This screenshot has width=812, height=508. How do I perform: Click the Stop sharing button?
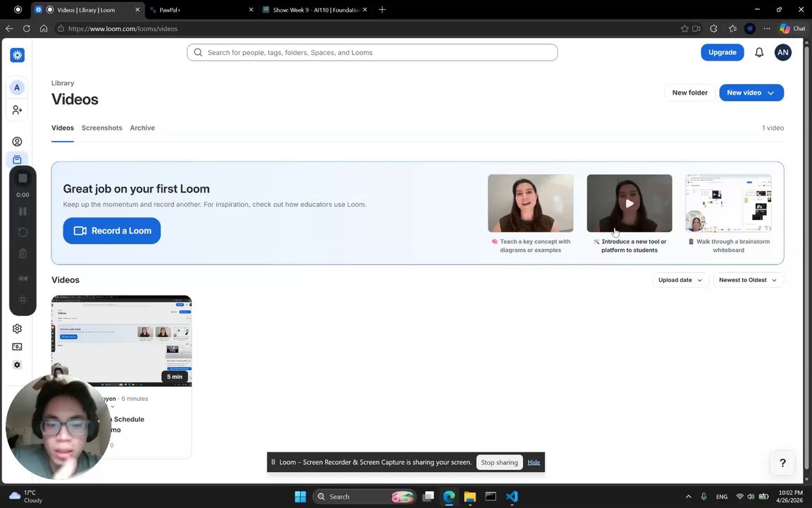(x=499, y=462)
